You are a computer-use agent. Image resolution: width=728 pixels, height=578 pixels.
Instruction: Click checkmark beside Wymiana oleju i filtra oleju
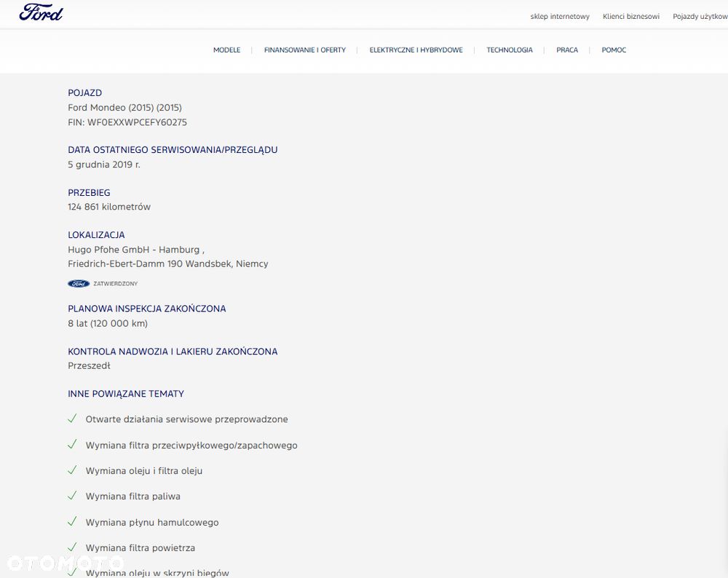[x=72, y=470]
